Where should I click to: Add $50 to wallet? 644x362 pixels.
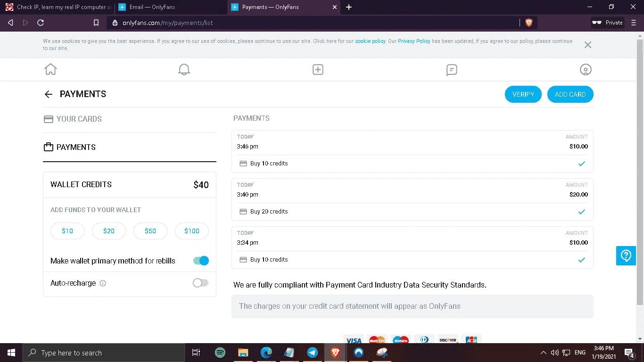(x=150, y=231)
